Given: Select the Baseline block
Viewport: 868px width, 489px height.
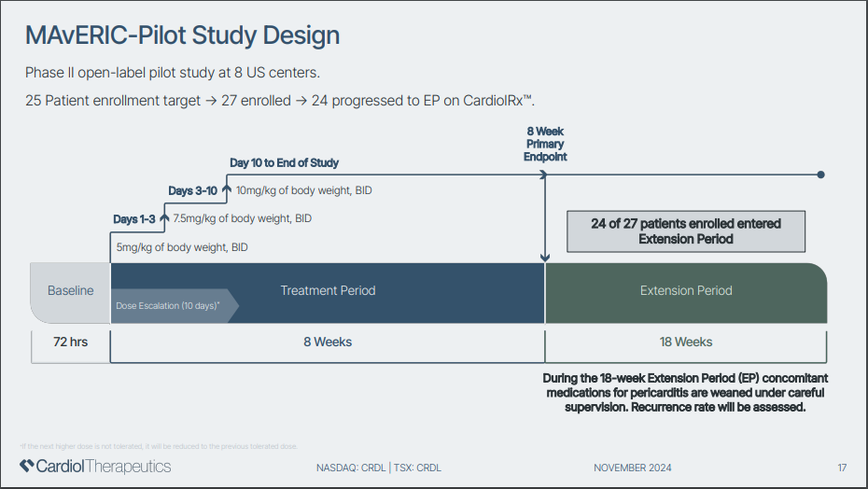Looking at the screenshot, I should [x=70, y=292].
